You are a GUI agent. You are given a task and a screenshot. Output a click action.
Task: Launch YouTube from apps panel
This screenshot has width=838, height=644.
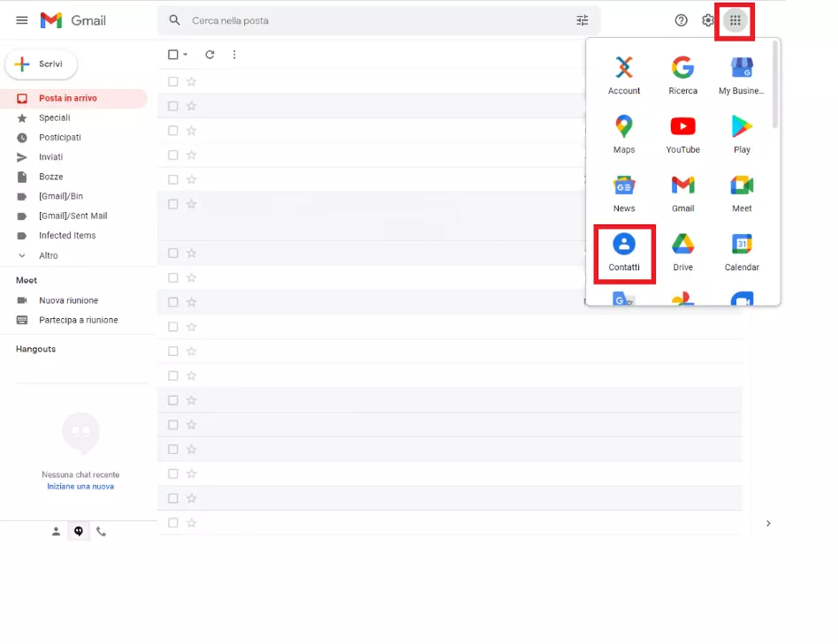click(682, 134)
